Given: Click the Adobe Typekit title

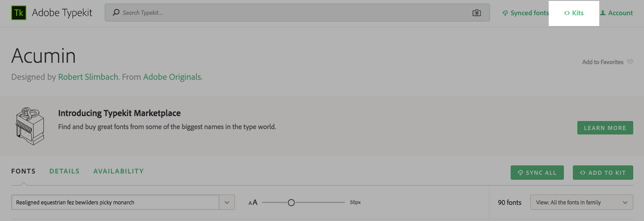Looking at the screenshot, I should (x=62, y=13).
